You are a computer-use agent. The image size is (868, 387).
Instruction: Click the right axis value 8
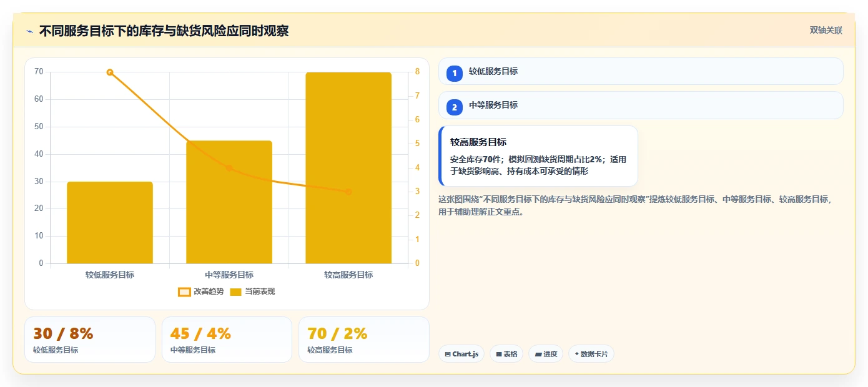tap(418, 72)
